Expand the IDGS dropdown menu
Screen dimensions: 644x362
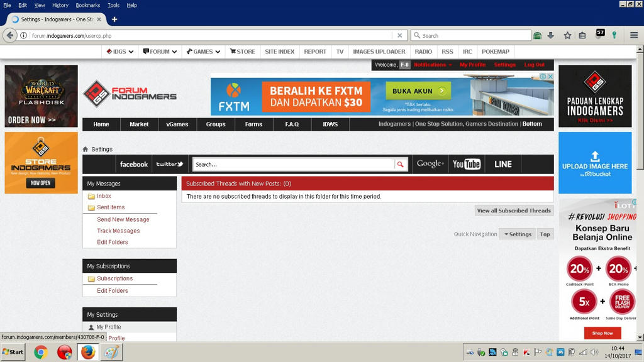(120, 52)
